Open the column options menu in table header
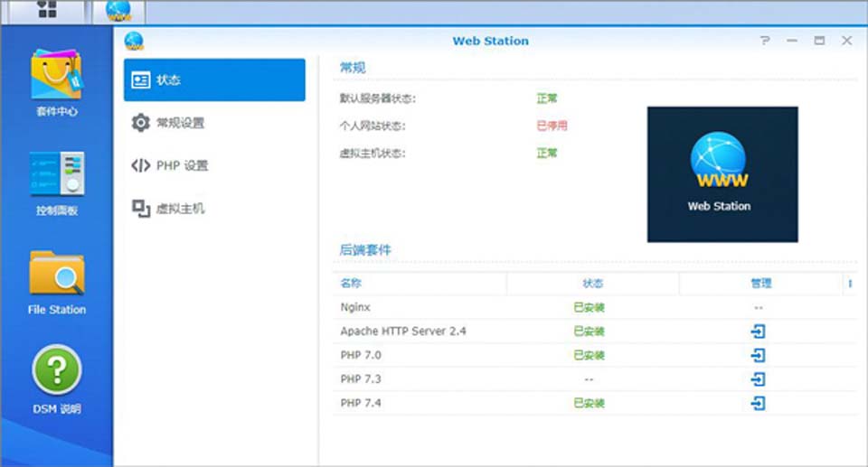This screenshot has width=868, height=467. click(x=850, y=284)
